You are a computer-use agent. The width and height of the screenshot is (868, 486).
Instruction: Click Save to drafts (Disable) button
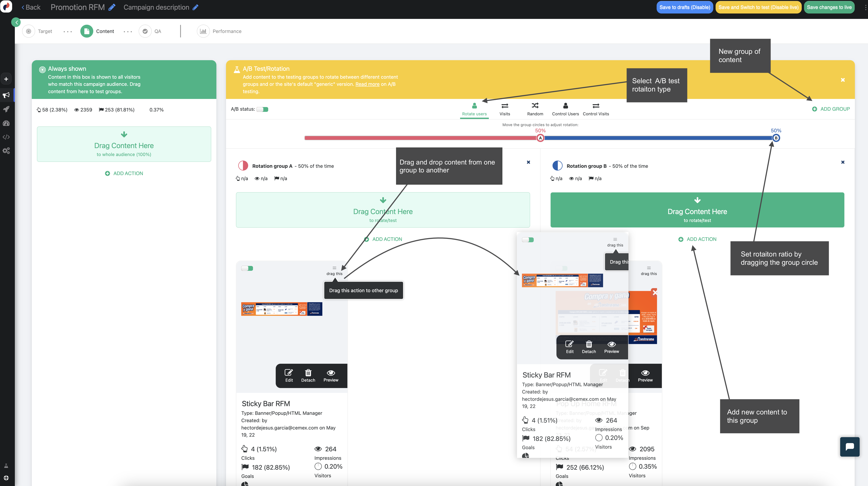click(685, 7)
